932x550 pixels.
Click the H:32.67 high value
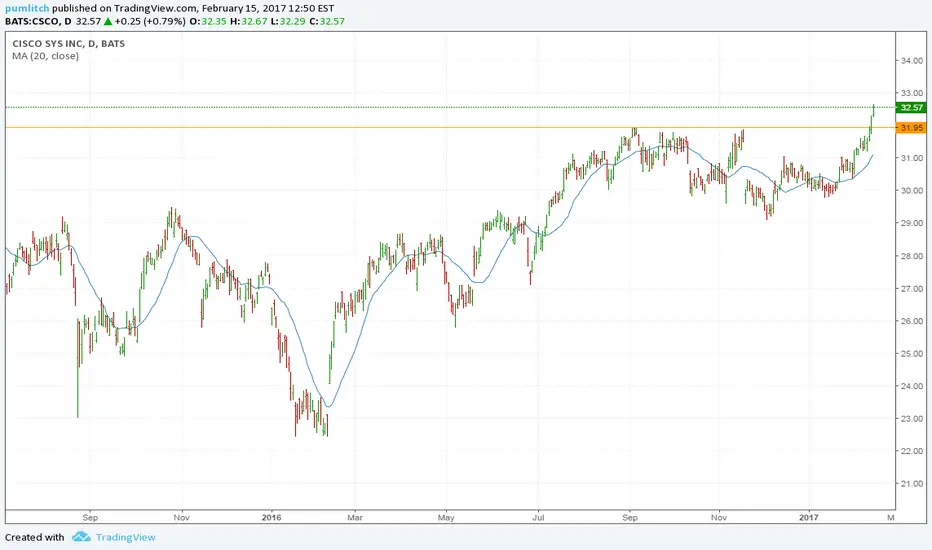point(248,21)
